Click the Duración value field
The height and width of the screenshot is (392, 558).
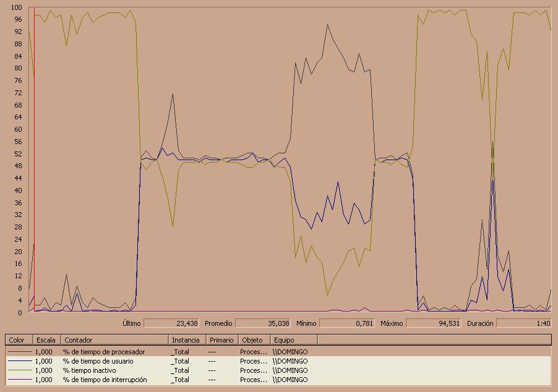[x=524, y=323]
